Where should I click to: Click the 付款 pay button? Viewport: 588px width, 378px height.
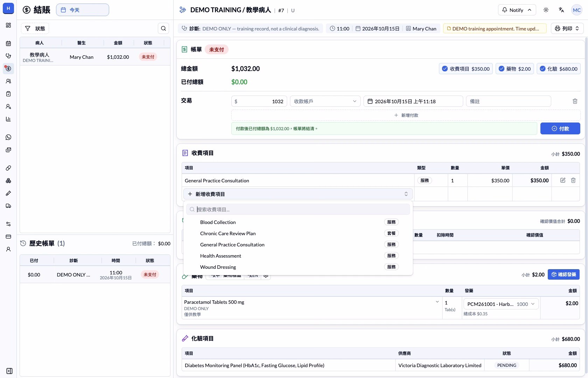[x=560, y=128]
